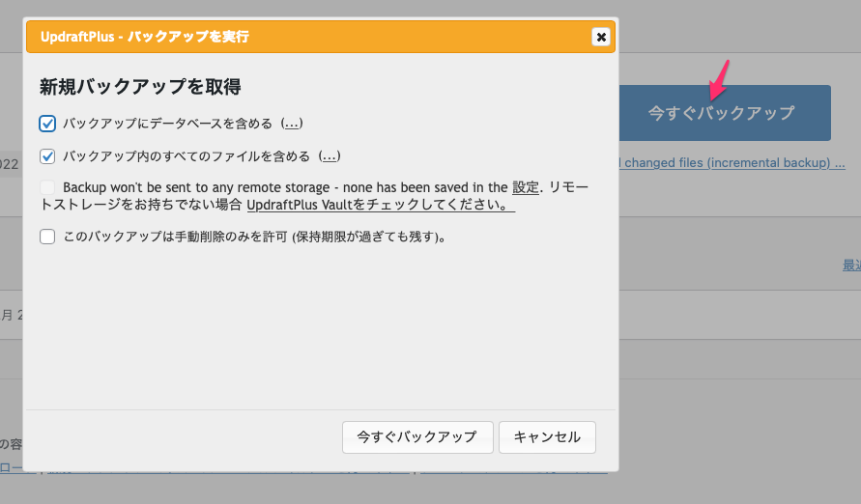
Task: Expand database options (...) link
Action: tap(291, 124)
